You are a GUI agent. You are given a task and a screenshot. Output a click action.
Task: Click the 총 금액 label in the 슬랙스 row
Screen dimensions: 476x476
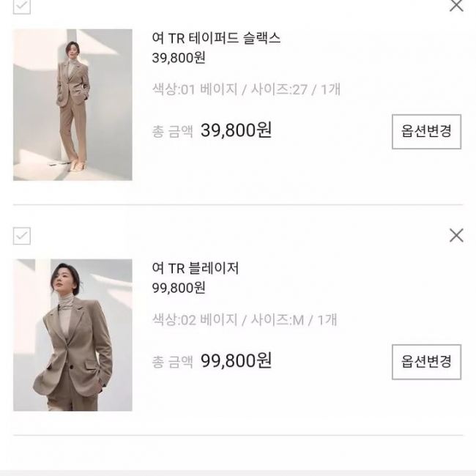click(172, 132)
